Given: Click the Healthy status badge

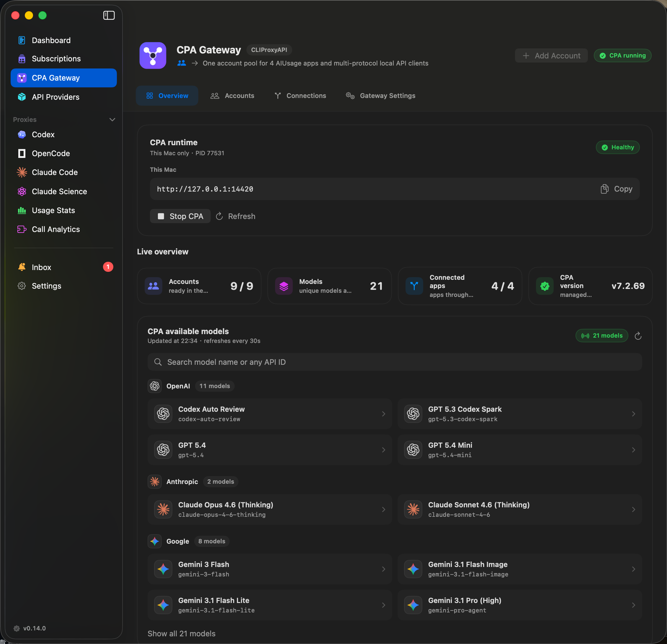Looking at the screenshot, I should pyautogui.click(x=618, y=147).
